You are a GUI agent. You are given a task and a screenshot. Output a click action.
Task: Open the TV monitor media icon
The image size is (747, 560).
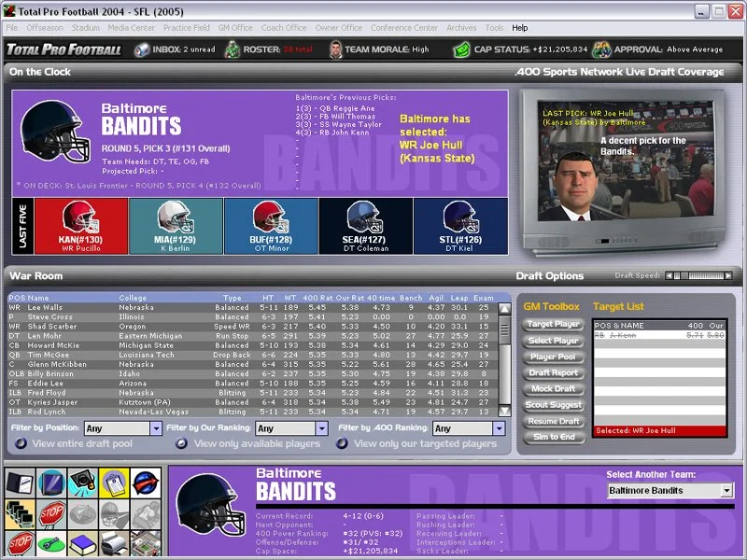49,481
